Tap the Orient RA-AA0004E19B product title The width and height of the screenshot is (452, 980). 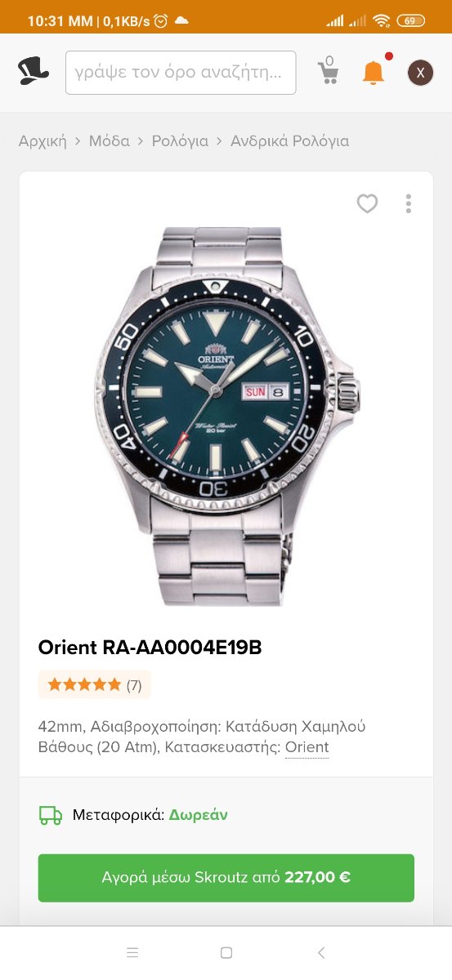tap(150, 648)
